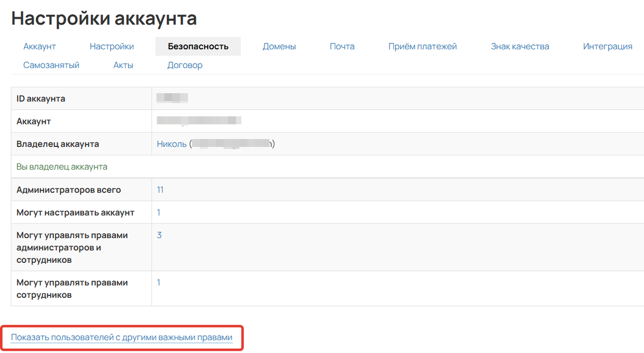The width and height of the screenshot is (644, 353).
Task: Show users with other important rights
Action: coord(122,338)
